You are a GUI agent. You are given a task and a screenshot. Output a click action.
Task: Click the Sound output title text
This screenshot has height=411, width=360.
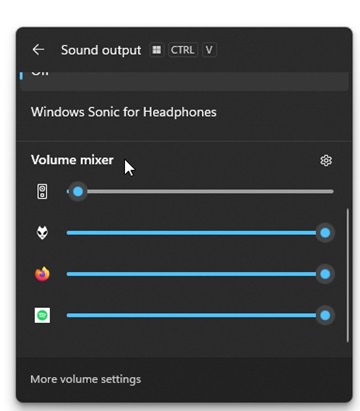pos(101,50)
